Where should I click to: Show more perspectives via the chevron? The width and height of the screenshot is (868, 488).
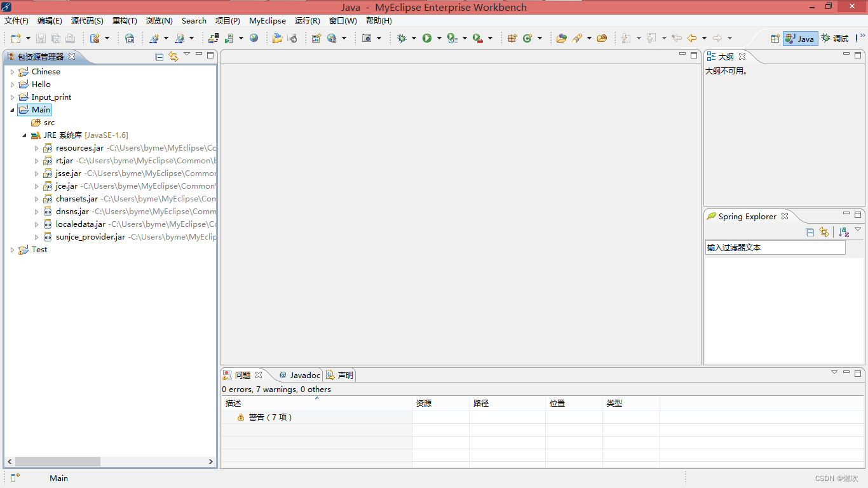(x=863, y=36)
